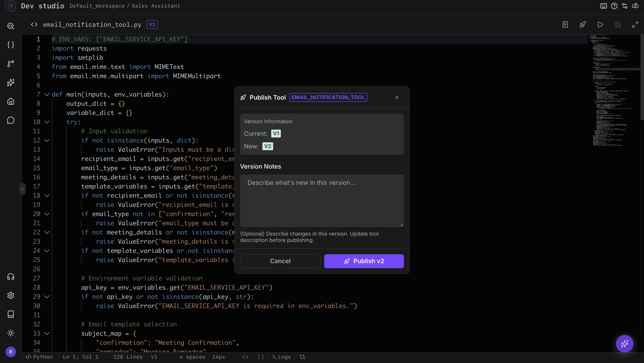Click 128 Lines in status bar

click(128, 357)
